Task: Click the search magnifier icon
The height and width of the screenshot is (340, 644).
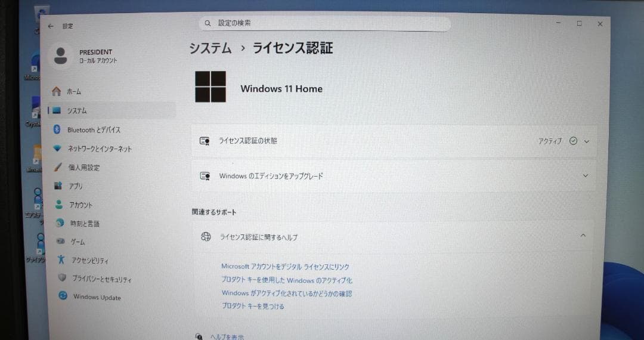Action: point(208,23)
